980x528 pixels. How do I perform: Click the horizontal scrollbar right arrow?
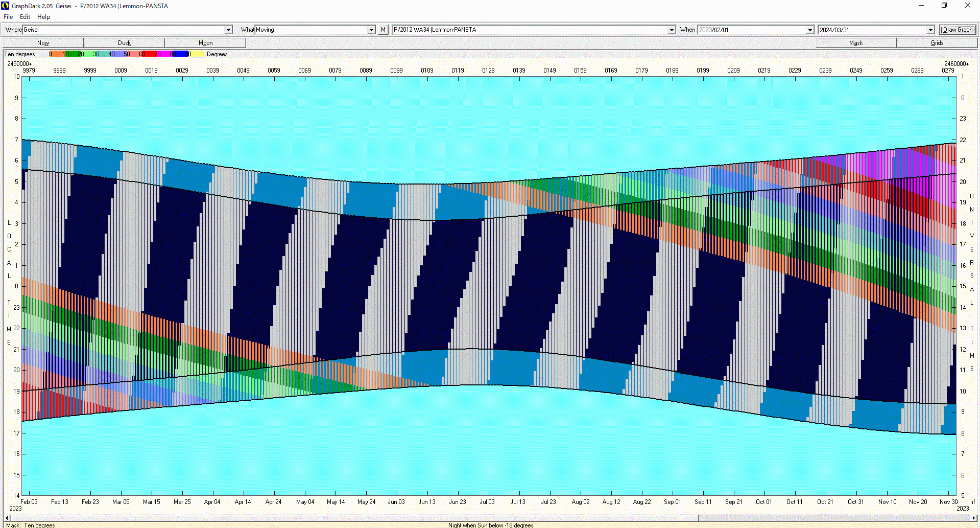[x=974, y=518]
